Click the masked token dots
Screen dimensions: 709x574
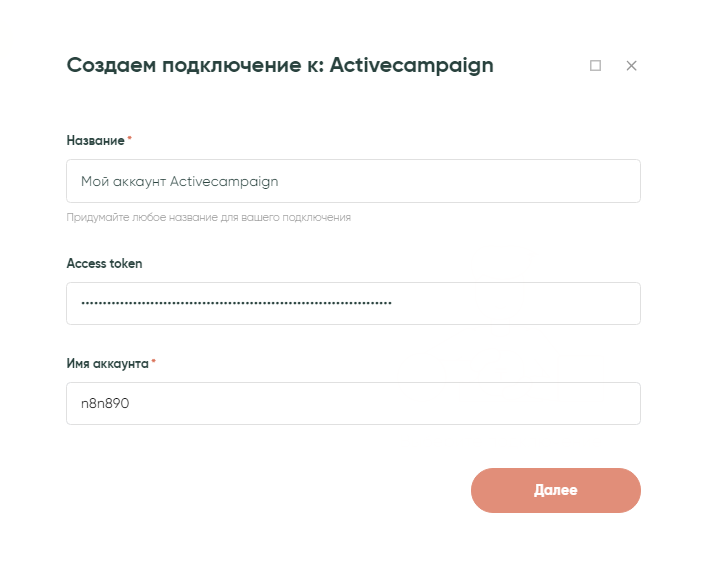[236, 303]
